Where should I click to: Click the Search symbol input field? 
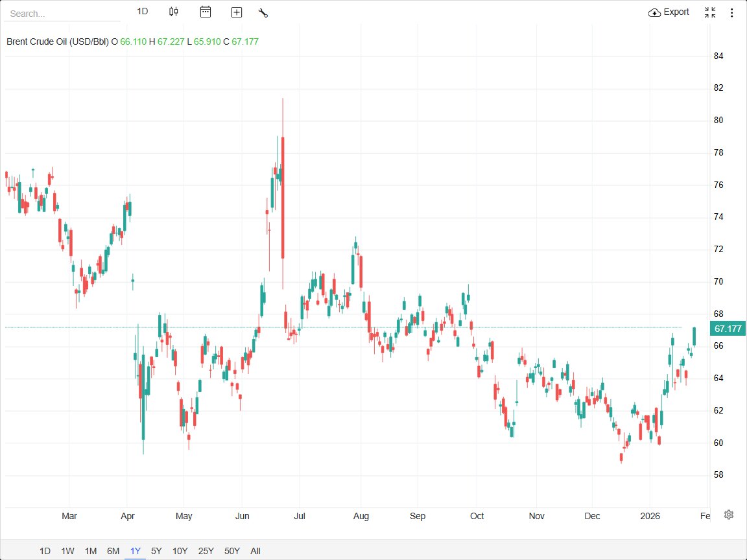tap(62, 14)
